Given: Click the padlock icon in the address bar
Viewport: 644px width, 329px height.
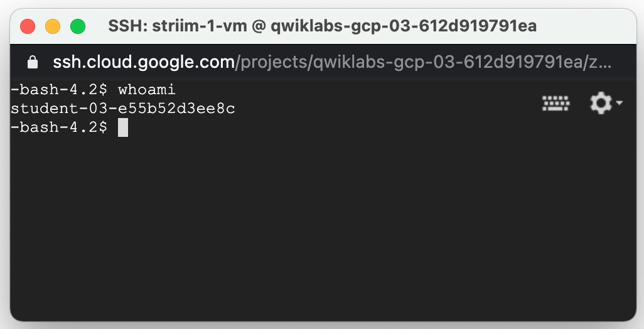Looking at the screenshot, I should [33, 62].
